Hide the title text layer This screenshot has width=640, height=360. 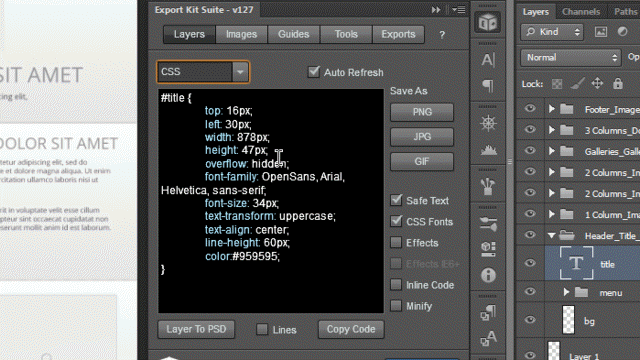click(x=530, y=263)
